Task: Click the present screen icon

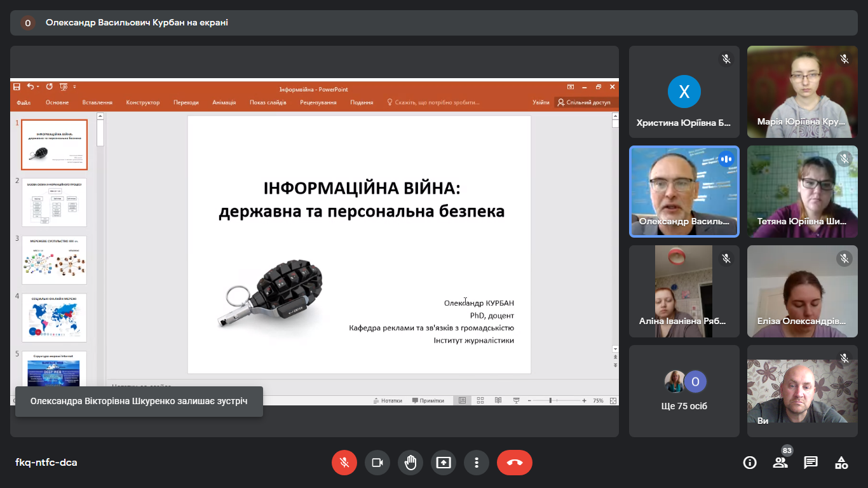Action: click(x=444, y=463)
